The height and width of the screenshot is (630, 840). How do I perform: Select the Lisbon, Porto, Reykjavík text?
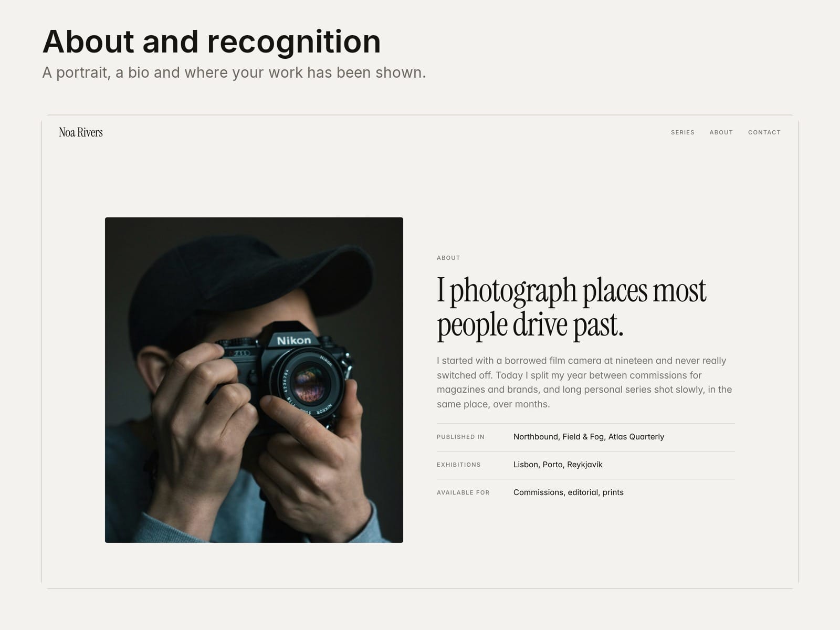(558, 465)
